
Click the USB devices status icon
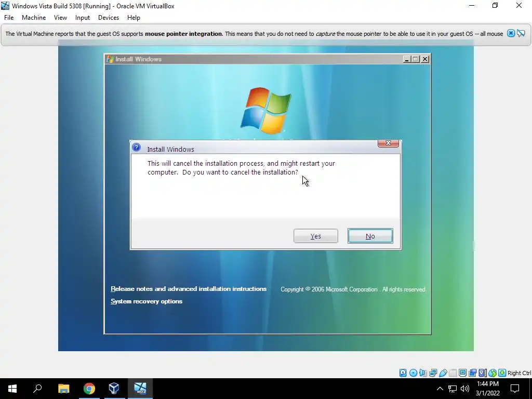click(443, 373)
